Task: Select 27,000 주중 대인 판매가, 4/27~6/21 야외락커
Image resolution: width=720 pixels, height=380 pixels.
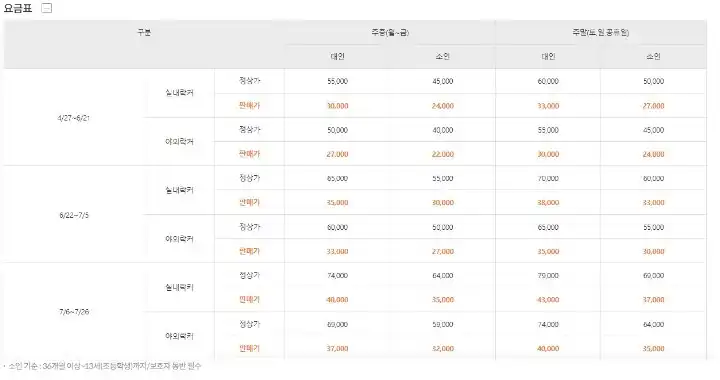Action: pyautogui.click(x=338, y=154)
